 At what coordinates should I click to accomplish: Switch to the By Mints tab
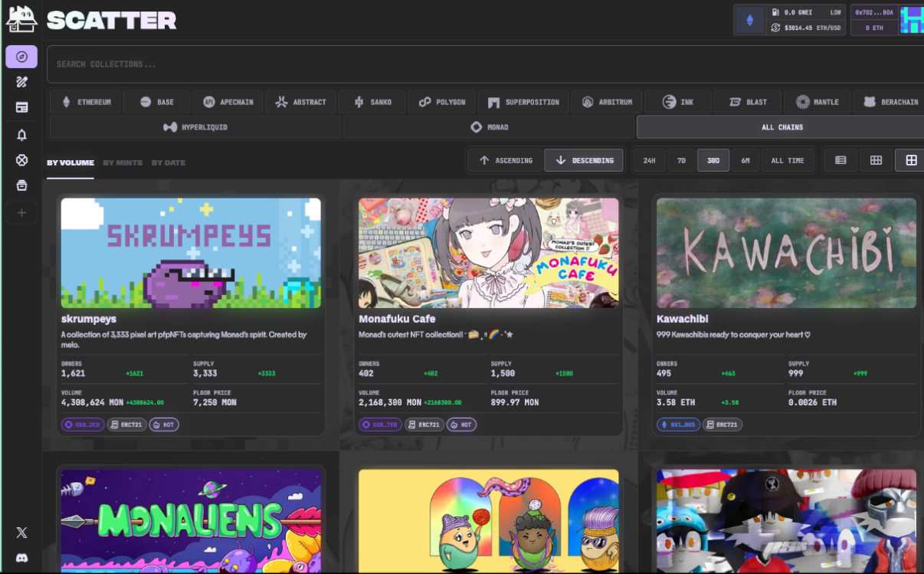(123, 162)
